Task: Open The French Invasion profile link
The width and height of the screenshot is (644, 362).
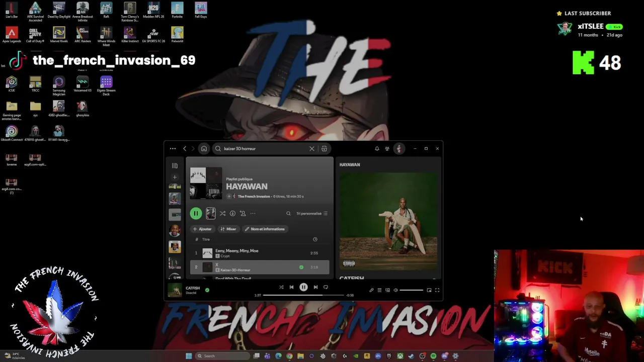Action: [254, 197]
